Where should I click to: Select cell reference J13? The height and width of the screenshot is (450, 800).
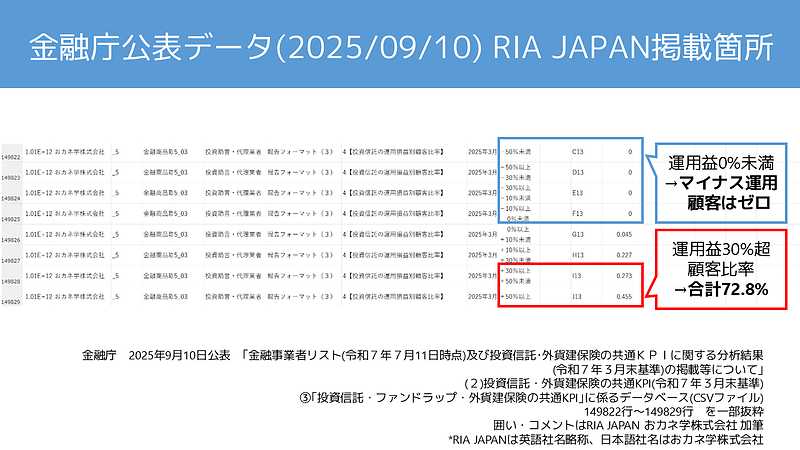pos(577,297)
